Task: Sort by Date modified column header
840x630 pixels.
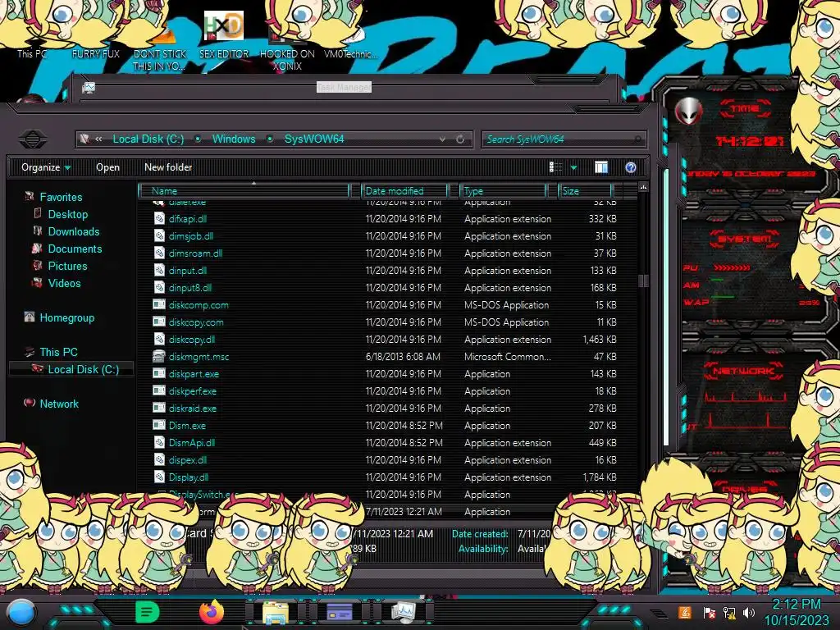Action: pos(405,190)
